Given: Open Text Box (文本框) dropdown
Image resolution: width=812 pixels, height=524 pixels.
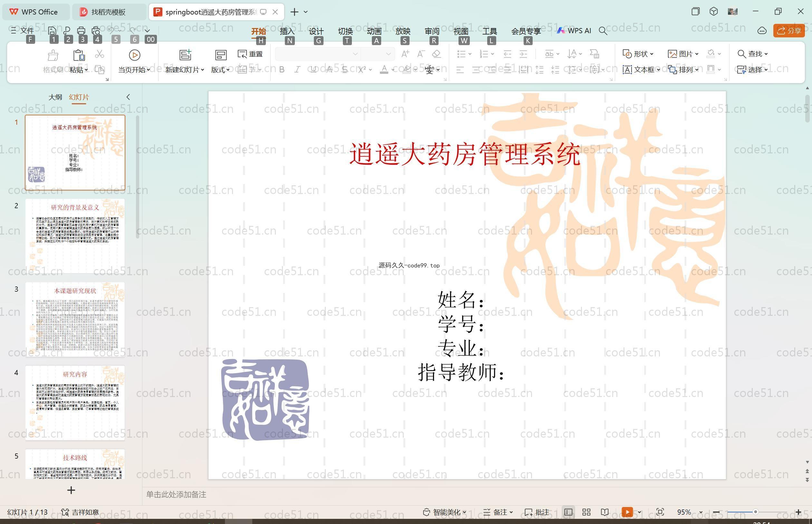Looking at the screenshot, I should tap(641, 70).
